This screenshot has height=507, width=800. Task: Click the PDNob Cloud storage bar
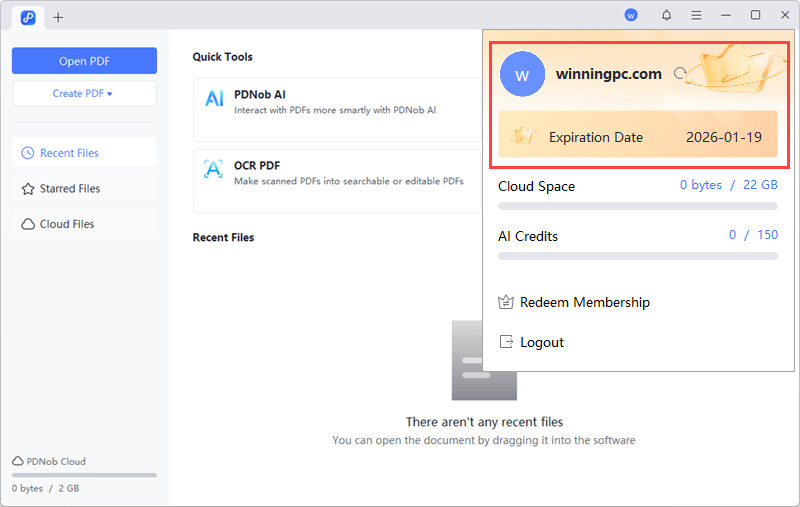[84, 475]
